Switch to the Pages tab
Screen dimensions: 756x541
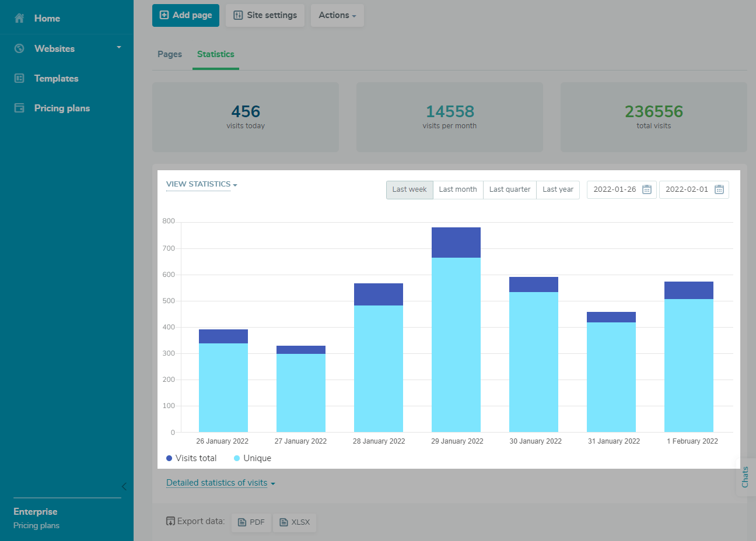[x=170, y=54]
